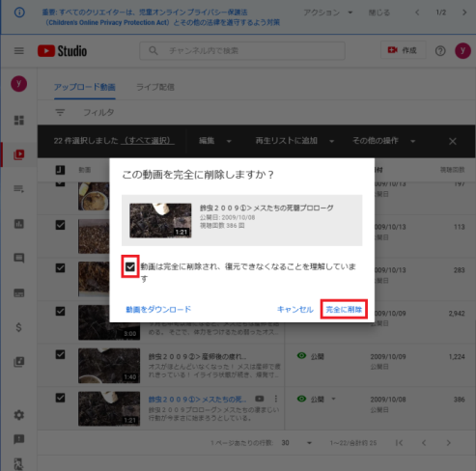Click the video thumbnail in the delete dialog
This screenshot has width=476, height=471.
tap(160, 220)
